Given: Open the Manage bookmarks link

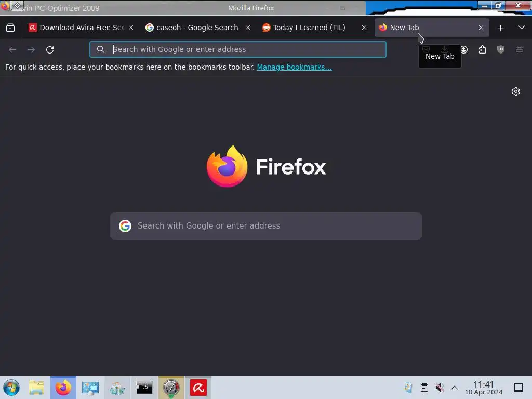Looking at the screenshot, I should coord(294,67).
